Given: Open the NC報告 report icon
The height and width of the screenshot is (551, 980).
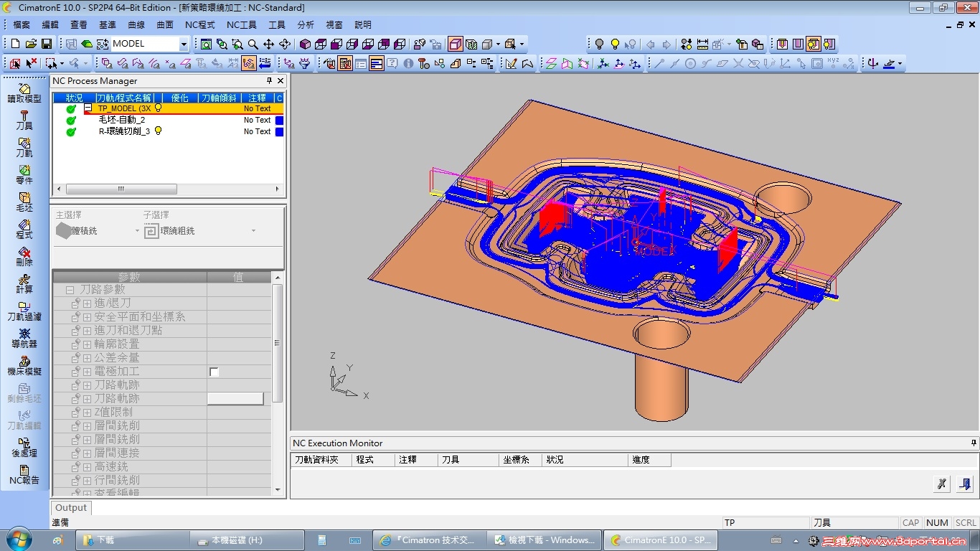Looking at the screenshot, I should 24,475.
